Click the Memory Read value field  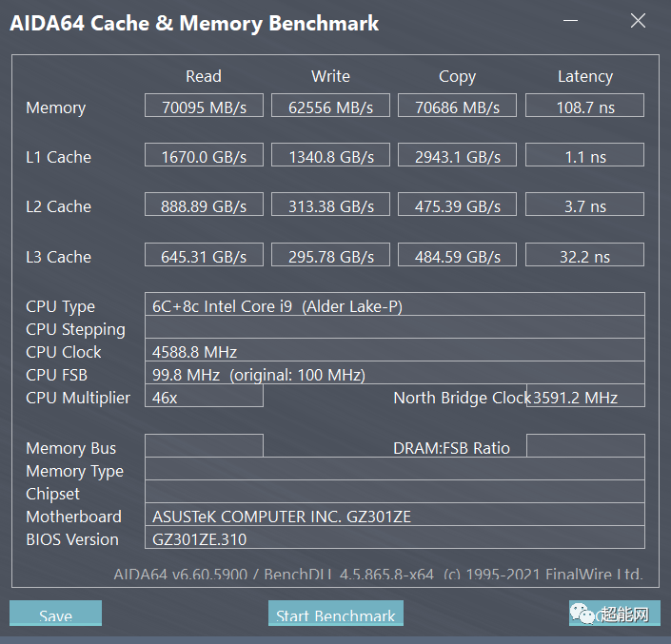(x=204, y=107)
